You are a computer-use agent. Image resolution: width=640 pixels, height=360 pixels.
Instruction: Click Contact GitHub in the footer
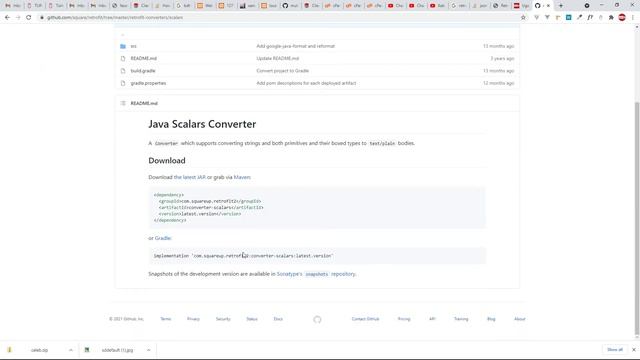click(x=365, y=319)
